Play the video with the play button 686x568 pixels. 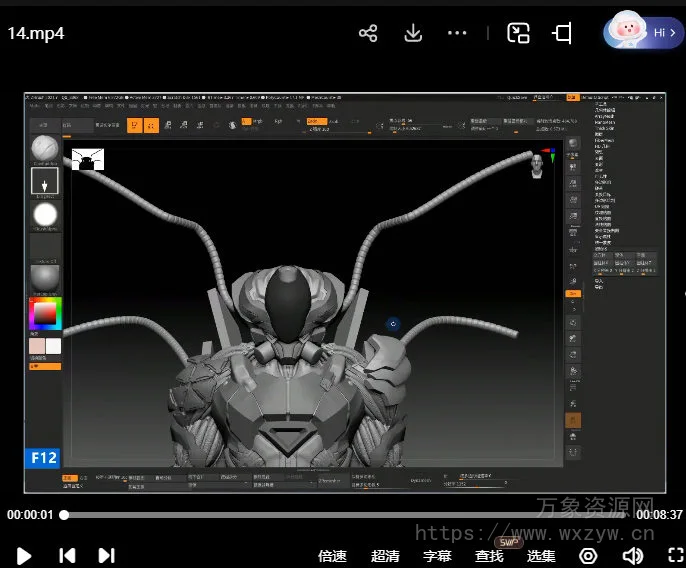[x=25, y=555]
